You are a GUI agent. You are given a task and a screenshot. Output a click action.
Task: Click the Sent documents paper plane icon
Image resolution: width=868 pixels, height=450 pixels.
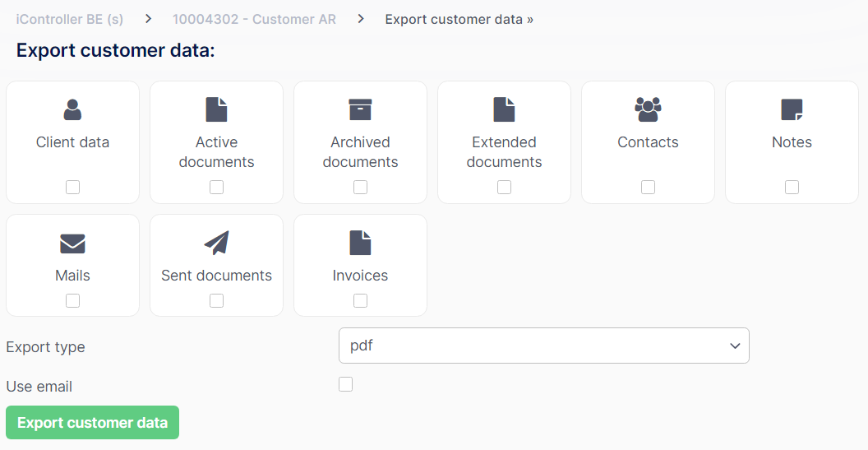click(x=216, y=244)
